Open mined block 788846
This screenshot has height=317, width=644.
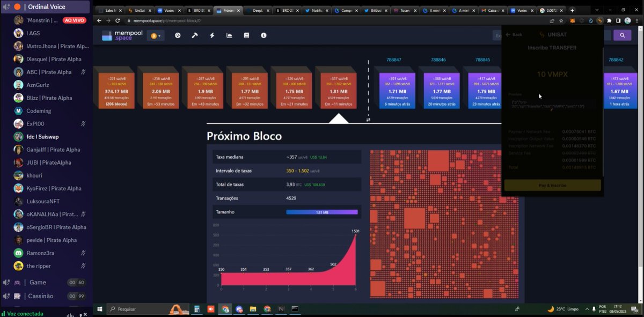tap(438, 88)
